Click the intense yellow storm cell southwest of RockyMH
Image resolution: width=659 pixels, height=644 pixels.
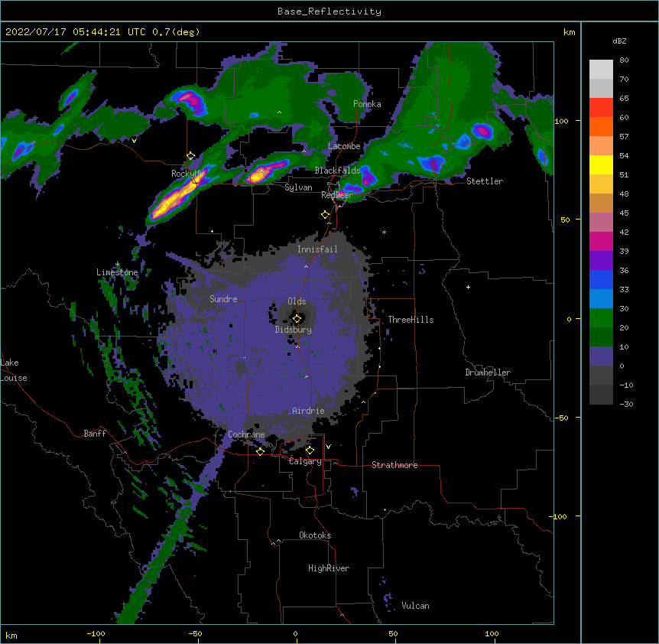[172, 200]
